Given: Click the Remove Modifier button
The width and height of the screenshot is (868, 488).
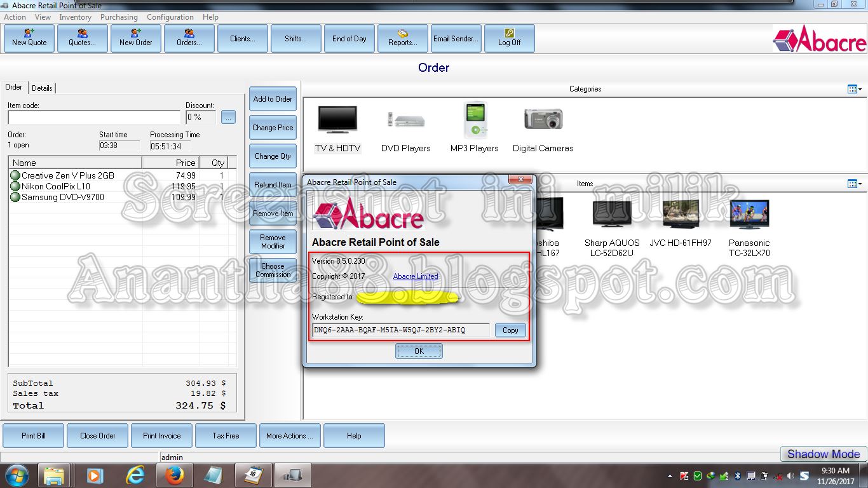Looking at the screenshot, I should 273,241.
